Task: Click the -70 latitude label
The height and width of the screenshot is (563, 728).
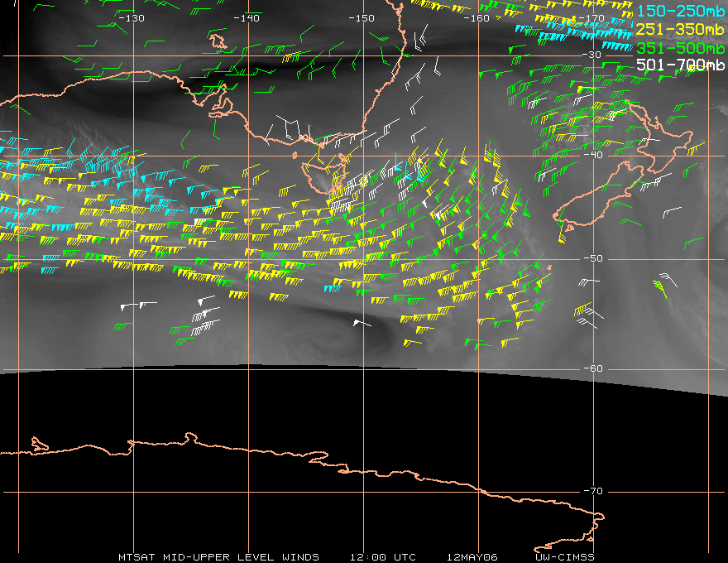Action: click(x=592, y=492)
